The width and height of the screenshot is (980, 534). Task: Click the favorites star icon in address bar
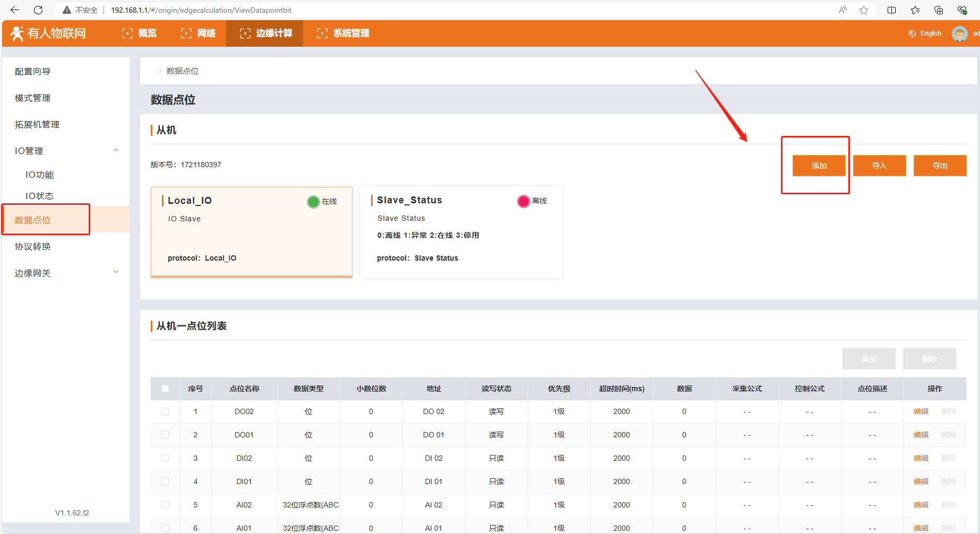pyautogui.click(x=864, y=10)
